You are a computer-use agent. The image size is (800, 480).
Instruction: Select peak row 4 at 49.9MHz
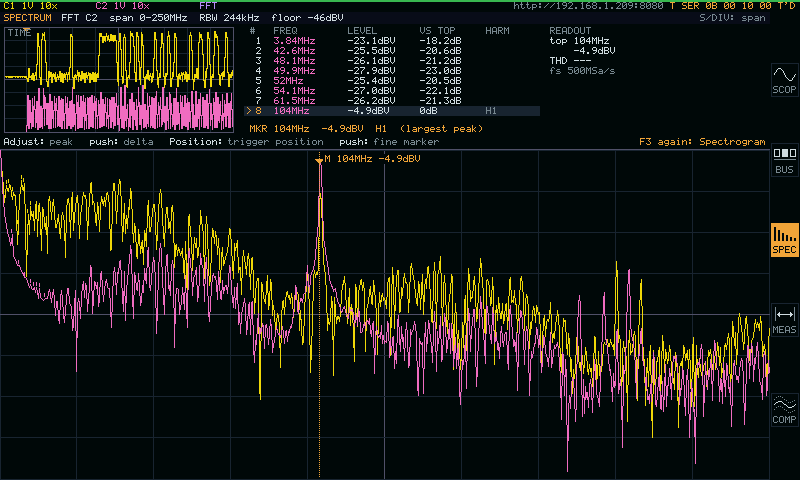[392, 70]
